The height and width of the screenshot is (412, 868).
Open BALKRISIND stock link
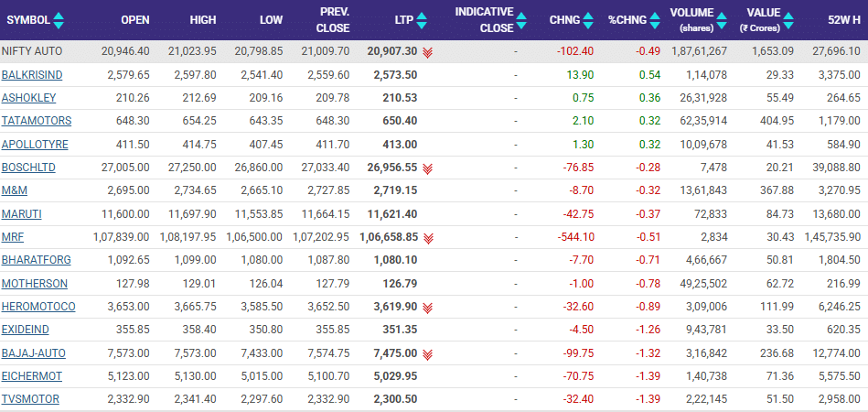coord(32,75)
